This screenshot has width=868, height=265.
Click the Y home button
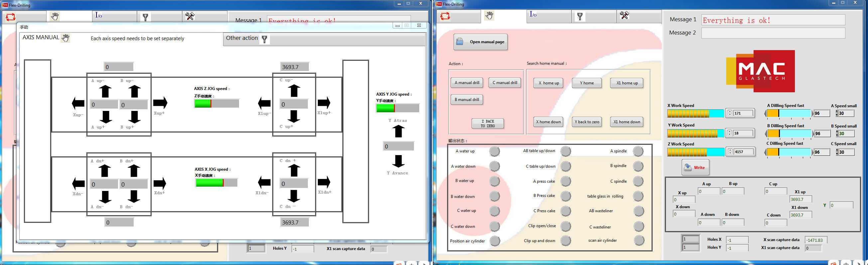tap(587, 83)
